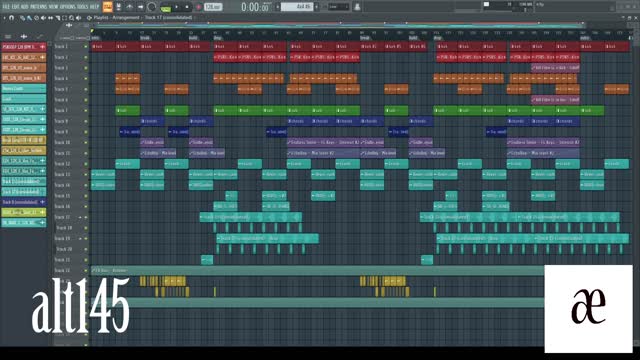Click the first icon in picker panel header

pos(8,37)
